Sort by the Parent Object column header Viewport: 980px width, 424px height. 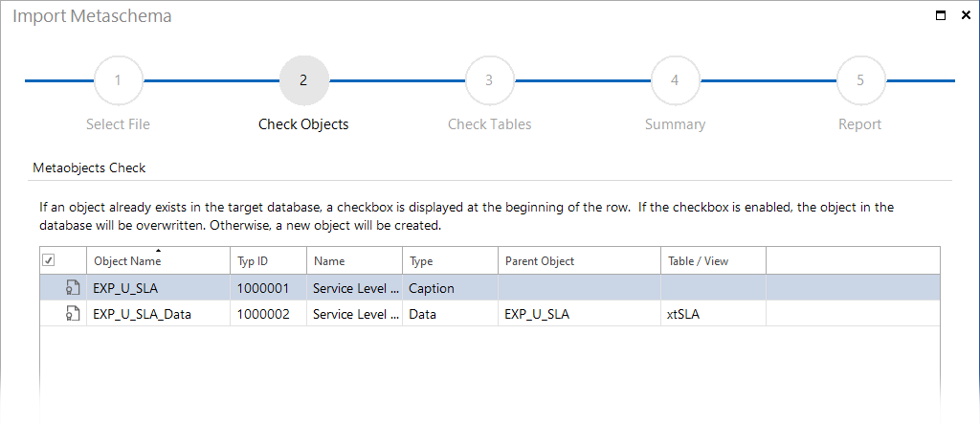click(579, 260)
